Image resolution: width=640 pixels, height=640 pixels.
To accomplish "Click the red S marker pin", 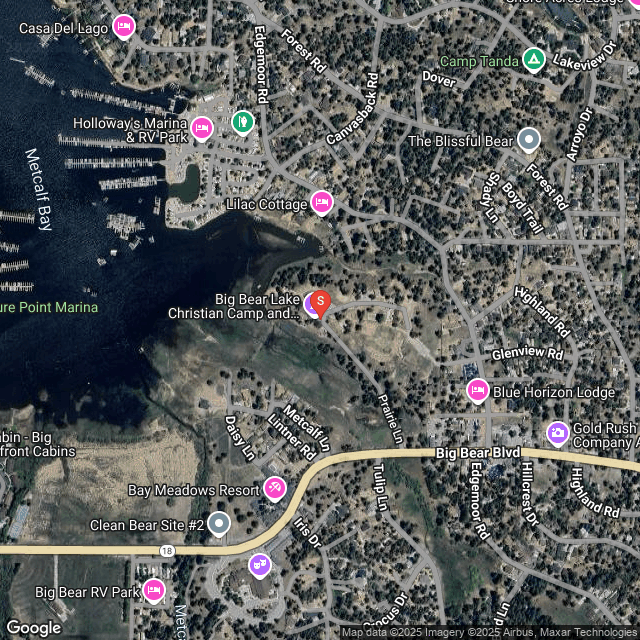I will click(321, 304).
